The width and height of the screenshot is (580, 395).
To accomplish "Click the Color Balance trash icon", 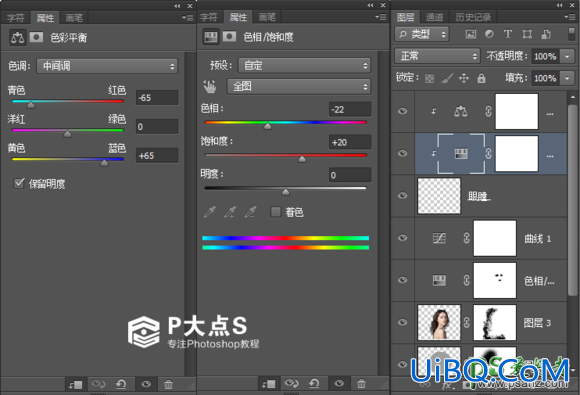I will coord(168,385).
